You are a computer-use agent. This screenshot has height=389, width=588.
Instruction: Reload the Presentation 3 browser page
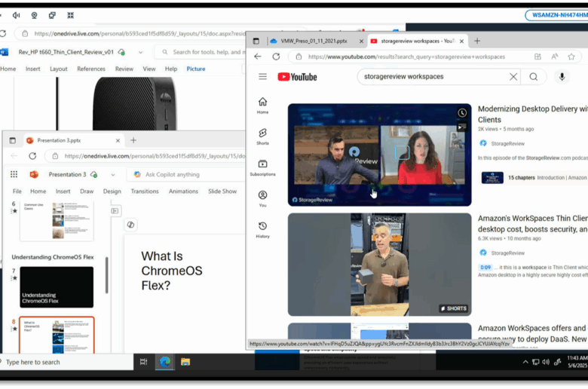tap(32, 155)
